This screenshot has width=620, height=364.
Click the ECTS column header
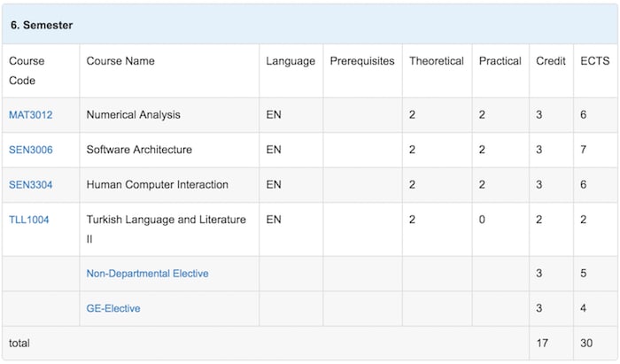tap(593, 61)
